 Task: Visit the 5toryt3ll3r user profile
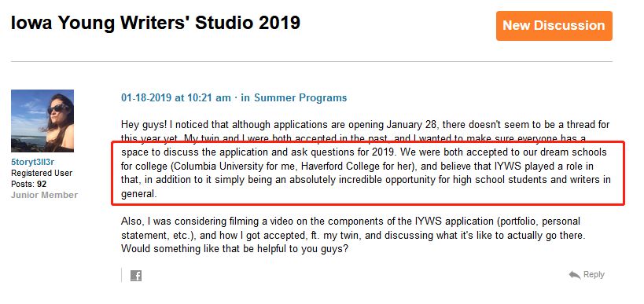(33, 163)
